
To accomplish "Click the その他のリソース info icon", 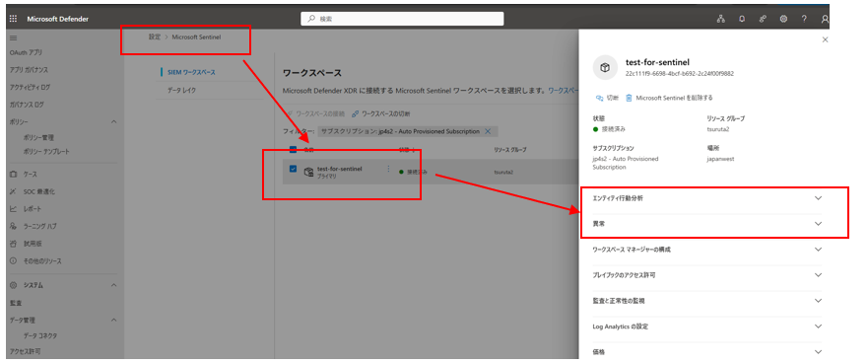I will pos(13,261).
